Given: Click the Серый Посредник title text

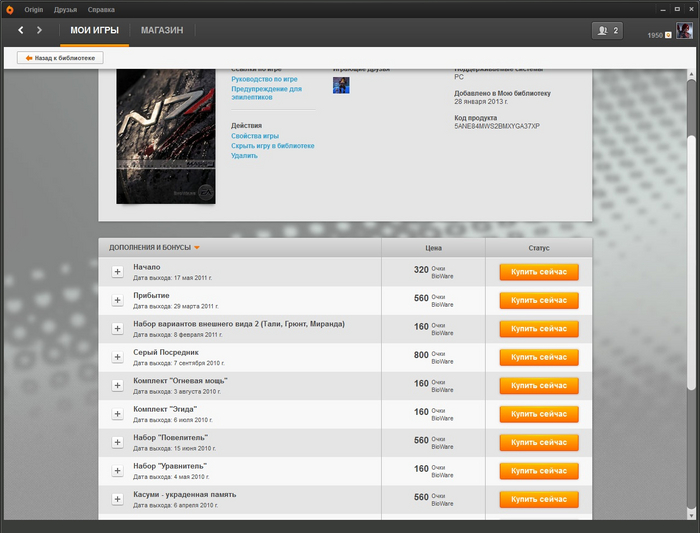Looking at the screenshot, I should point(166,352).
